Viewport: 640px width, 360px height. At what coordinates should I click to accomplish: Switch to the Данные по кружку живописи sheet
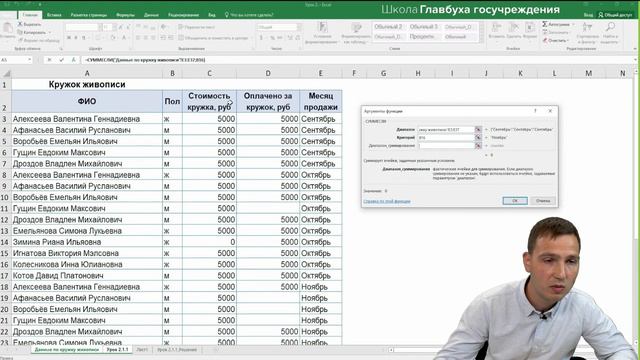pos(67,350)
